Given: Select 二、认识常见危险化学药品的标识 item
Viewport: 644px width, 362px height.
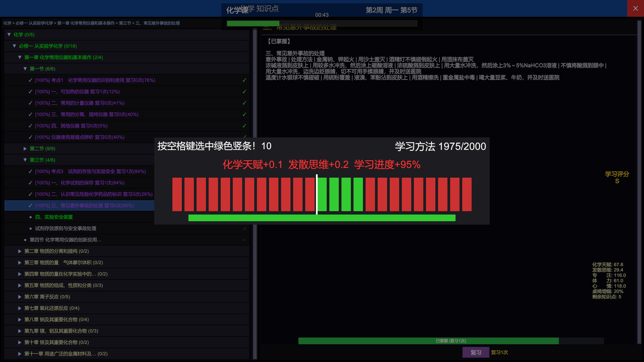Looking at the screenshot, I should pyautogui.click(x=79, y=194).
